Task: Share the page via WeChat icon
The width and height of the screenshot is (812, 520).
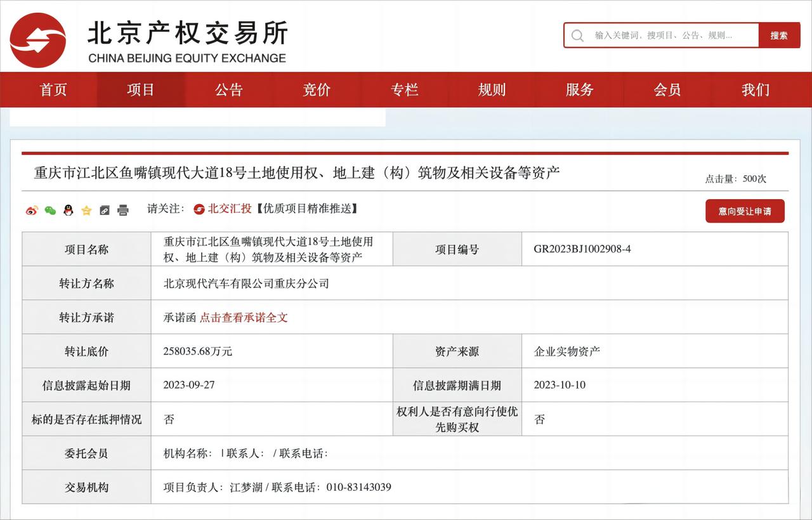Action: tap(50, 211)
